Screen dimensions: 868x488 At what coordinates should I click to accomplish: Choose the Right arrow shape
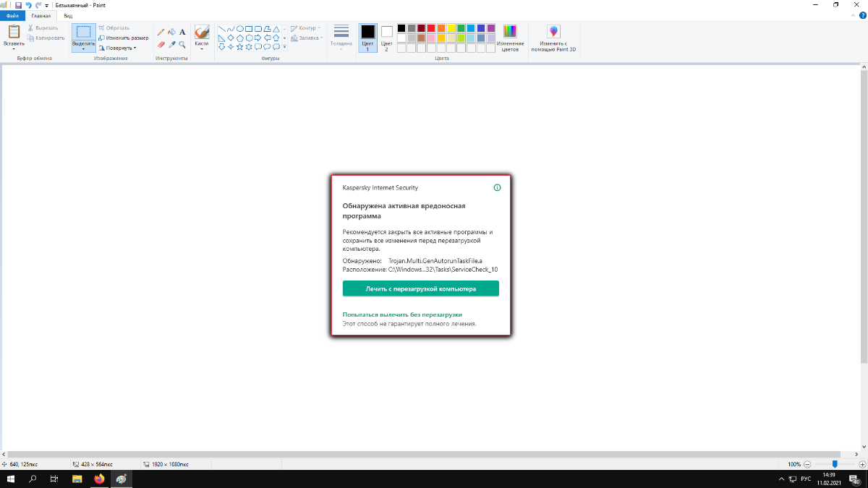[x=258, y=38]
